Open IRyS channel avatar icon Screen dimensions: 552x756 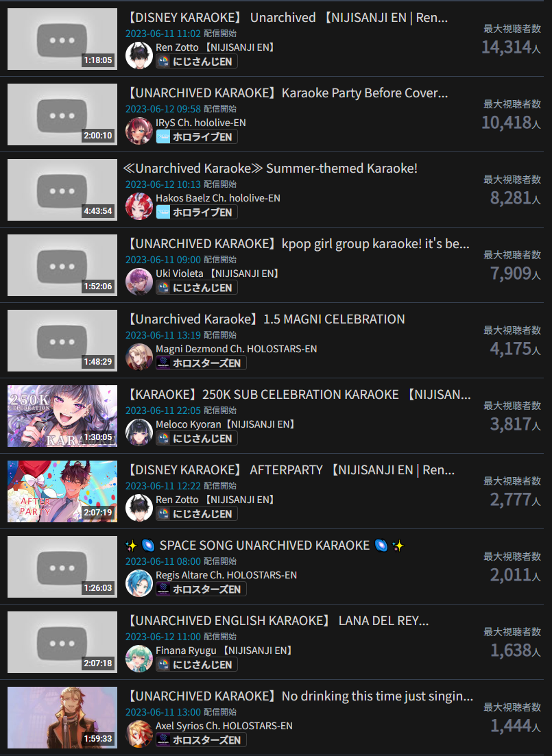tap(139, 131)
